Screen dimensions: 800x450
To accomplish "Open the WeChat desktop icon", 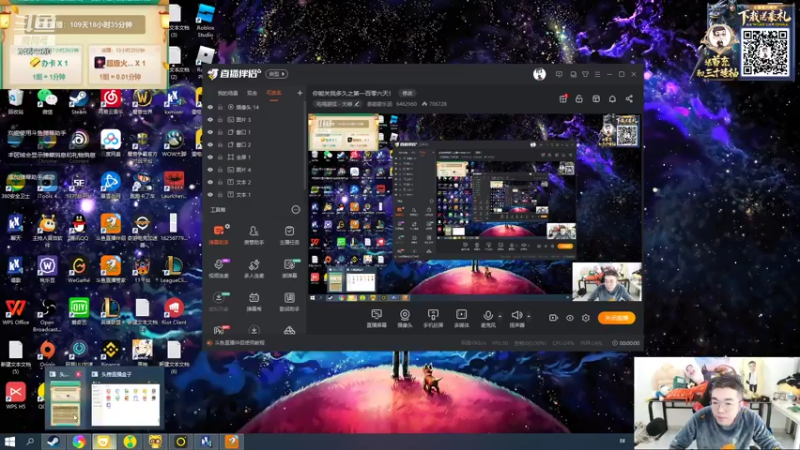I will [x=47, y=102].
